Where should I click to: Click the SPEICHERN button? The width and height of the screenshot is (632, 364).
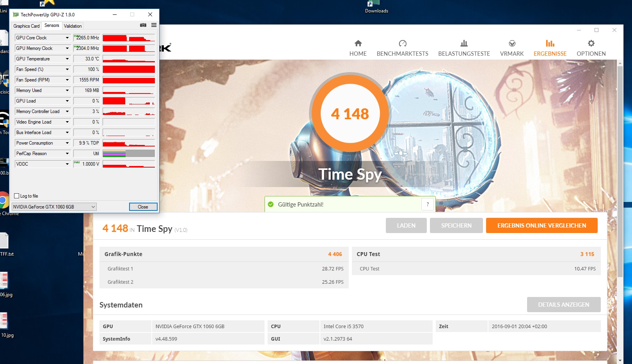(x=456, y=226)
